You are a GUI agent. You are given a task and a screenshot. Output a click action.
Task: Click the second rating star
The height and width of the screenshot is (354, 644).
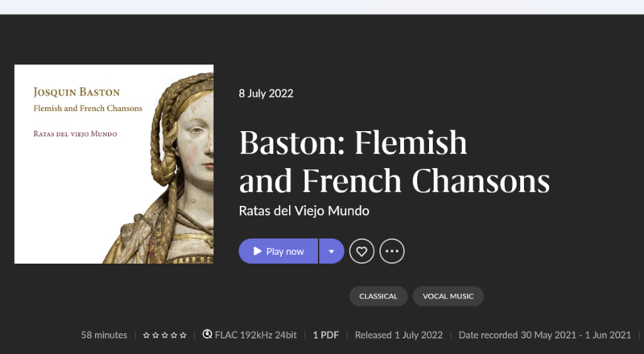pos(155,335)
